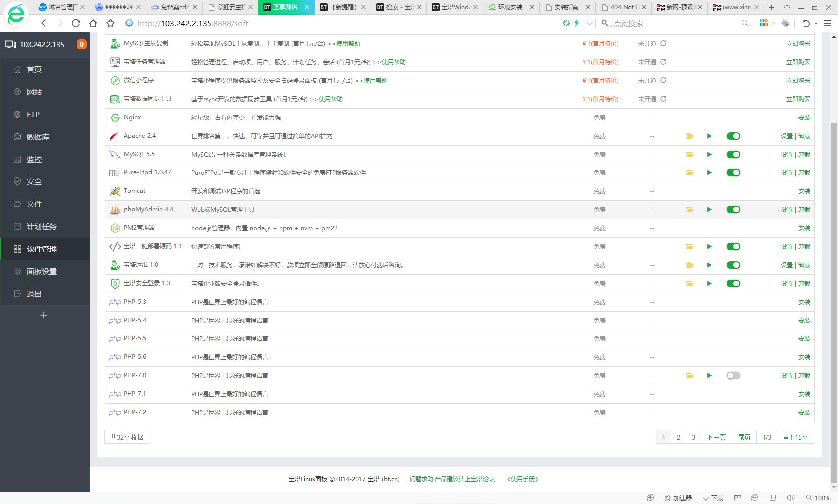This screenshot has width=838, height=504.
Task: Go to browser home page icon
Action: coord(93,23)
